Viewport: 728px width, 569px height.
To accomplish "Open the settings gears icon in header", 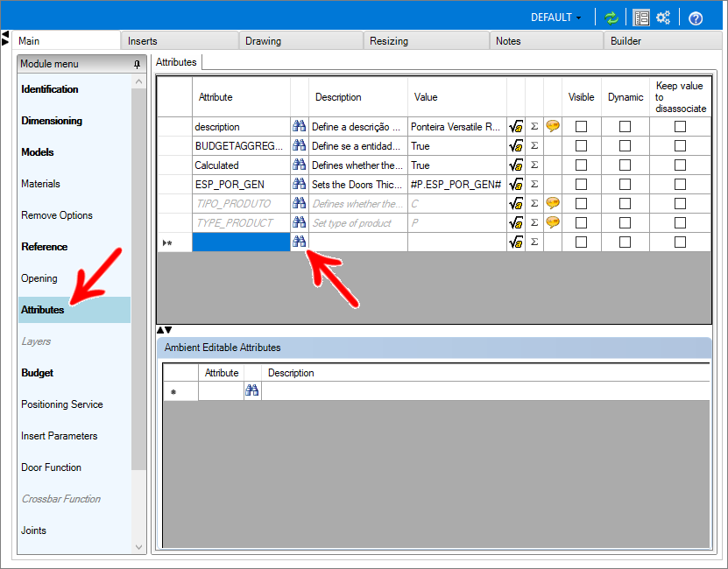I will 663,18.
